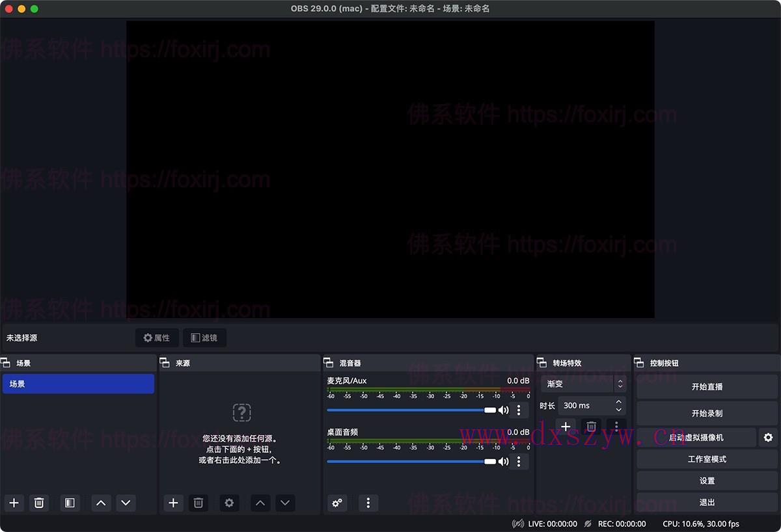Image resolution: width=781 pixels, height=532 pixels.
Task: Mute the 麦克风/Aux audio
Action: [x=503, y=410]
